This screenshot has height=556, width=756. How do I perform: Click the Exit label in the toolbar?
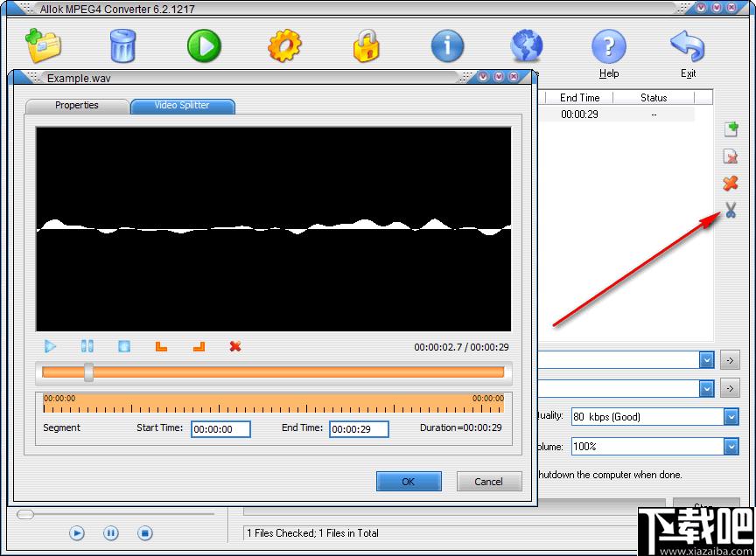click(688, 73)
